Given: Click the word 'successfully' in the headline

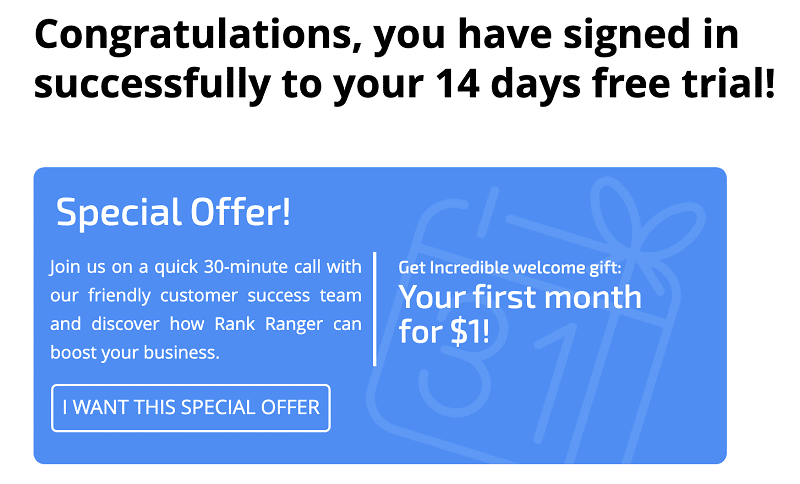Looking at the screenshot, I should (152, 85).
